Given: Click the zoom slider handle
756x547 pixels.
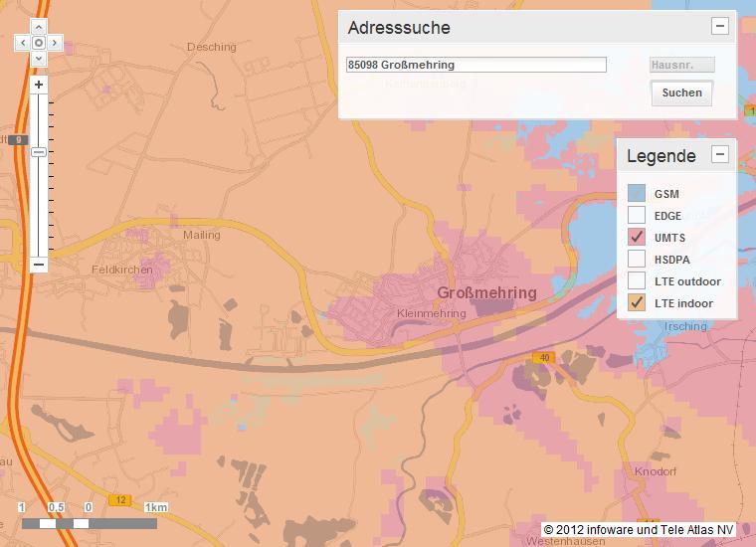Looking at the screenshot, I should [x=39, y=152].
